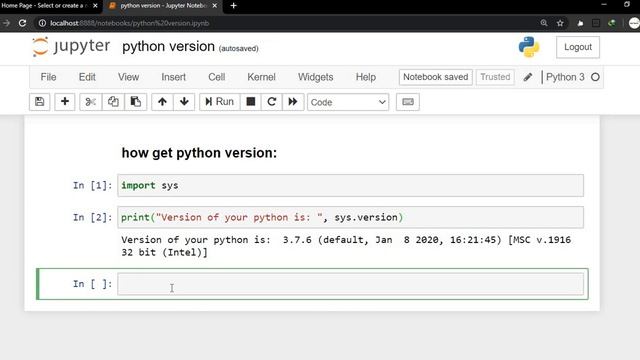Save the notebook with the floppy disk icon
This screenshot has height=360, width=640.
coord(40,102)
